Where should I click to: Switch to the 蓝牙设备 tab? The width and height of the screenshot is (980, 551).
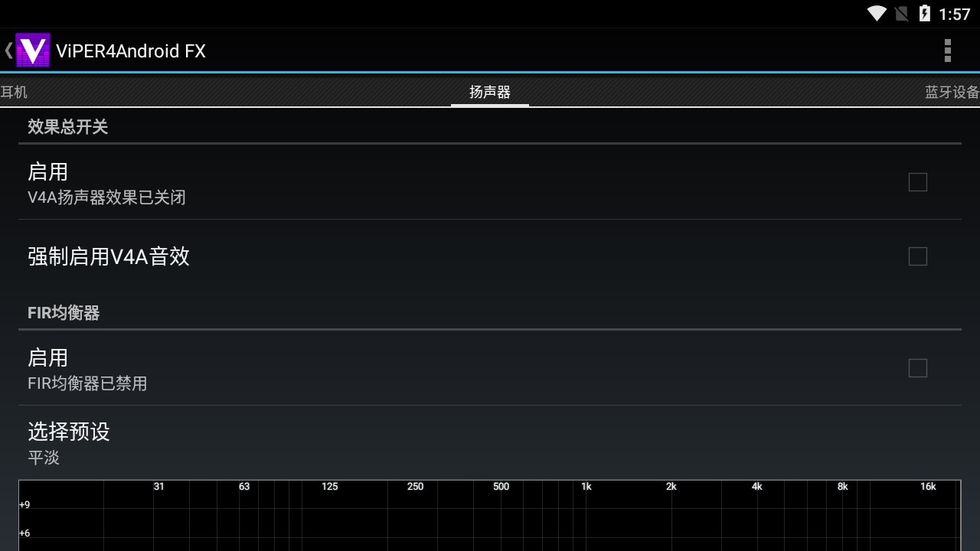click(x=952, y=92)
